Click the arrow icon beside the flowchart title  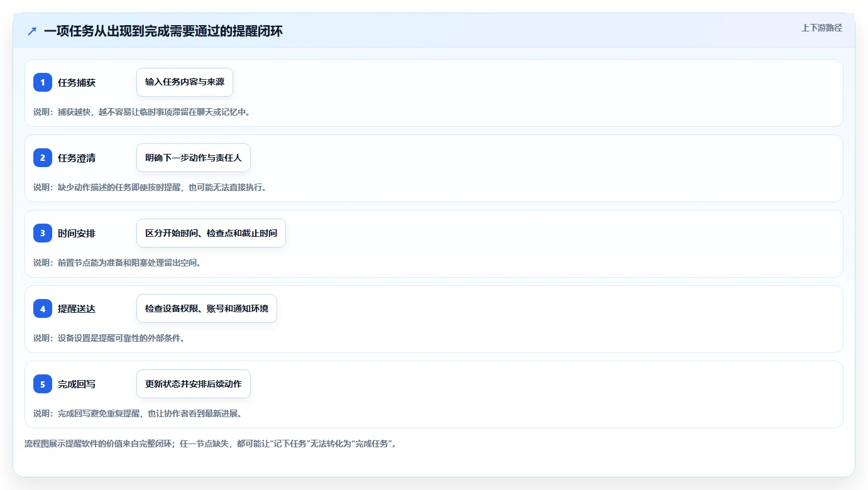click(x=32, y=31)
